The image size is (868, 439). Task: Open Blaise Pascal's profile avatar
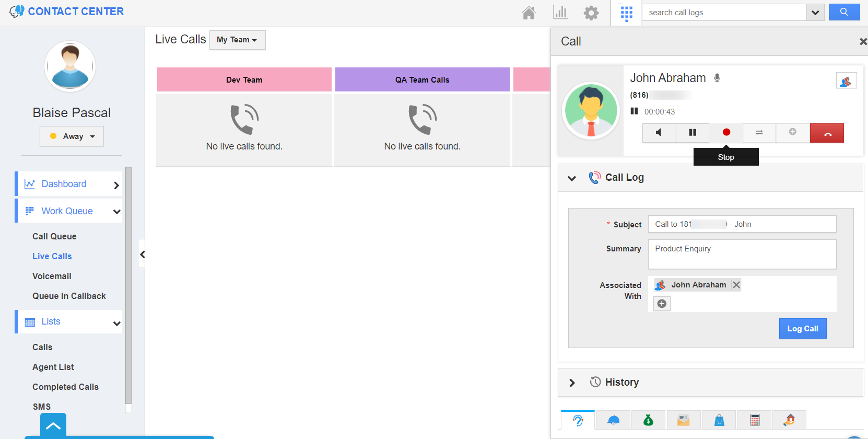[x=70, y=66]
